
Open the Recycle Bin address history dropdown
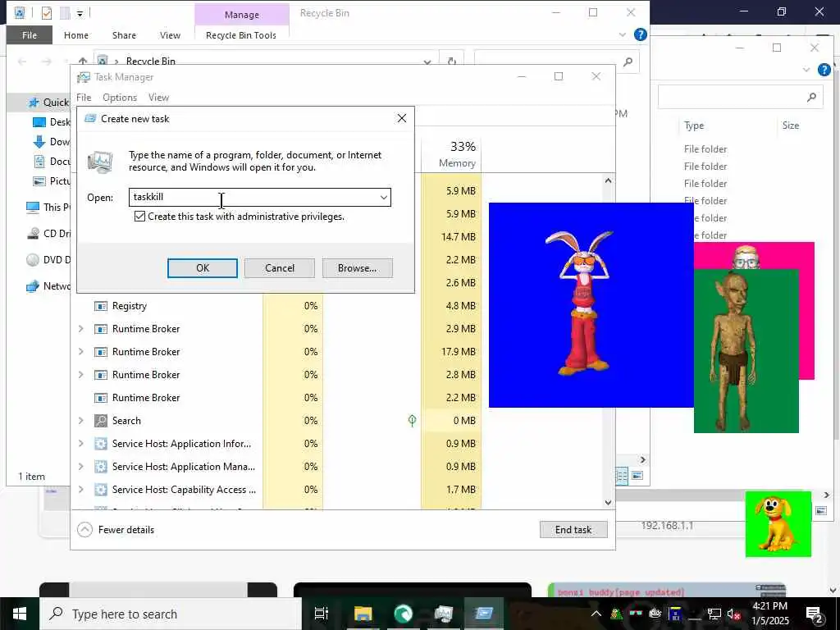(427, 62)
